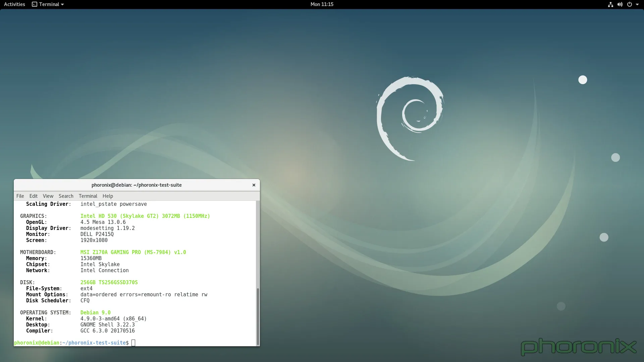Click the 1920x1080 screen value
Screen dimensions: 644x362
click(94, 240)
